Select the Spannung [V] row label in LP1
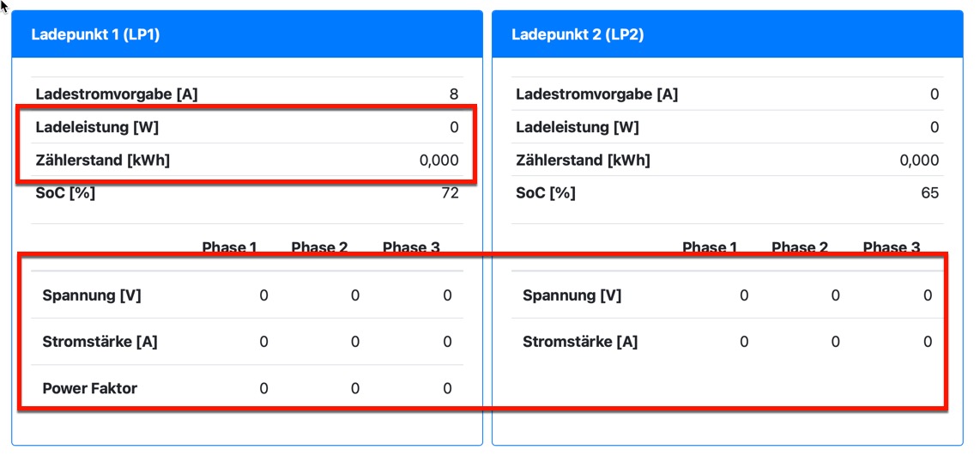The width and height of the screenshot is (980, 456). click(x=92, y=295)
